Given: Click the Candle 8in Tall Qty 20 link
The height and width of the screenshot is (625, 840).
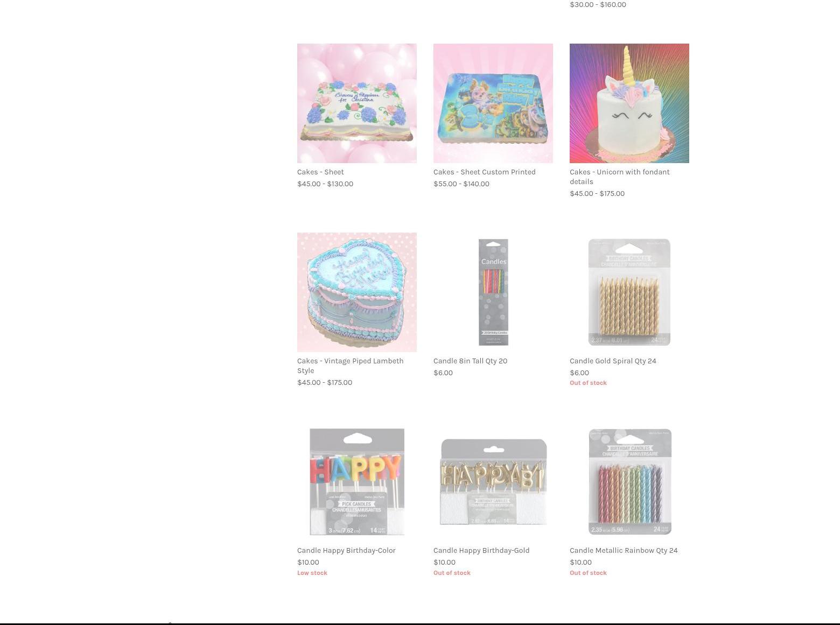Looking at the screenshot, I should (x=470, y=361).
